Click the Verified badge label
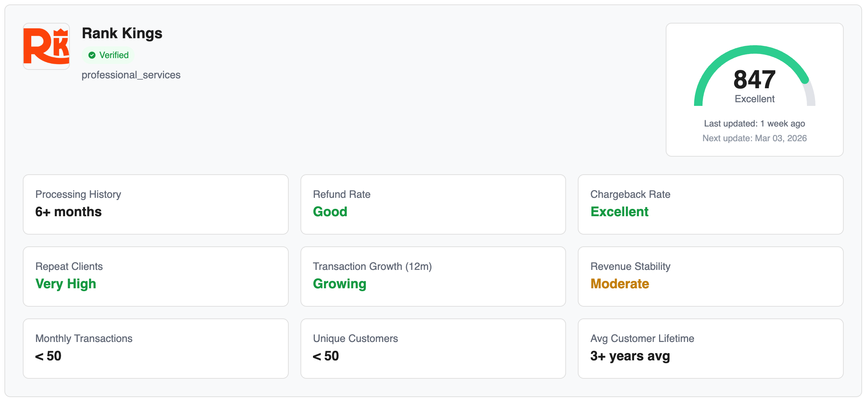The width and height of the screenshot is (868, 403). click(114, 55)
